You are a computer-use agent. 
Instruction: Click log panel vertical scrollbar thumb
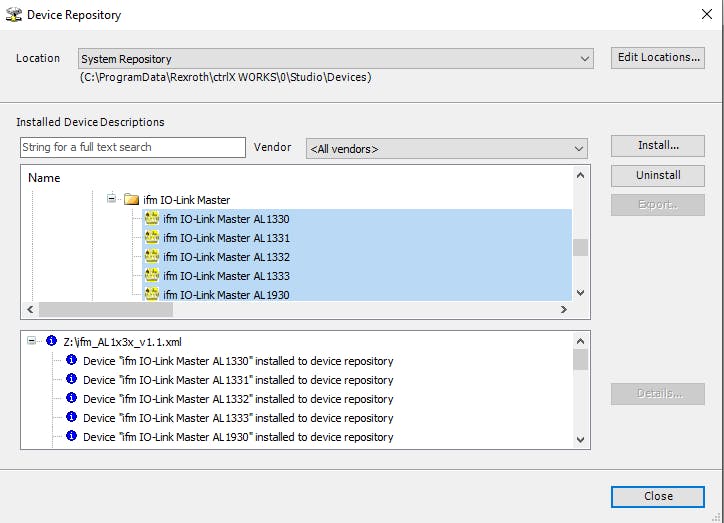coord(580,360)
